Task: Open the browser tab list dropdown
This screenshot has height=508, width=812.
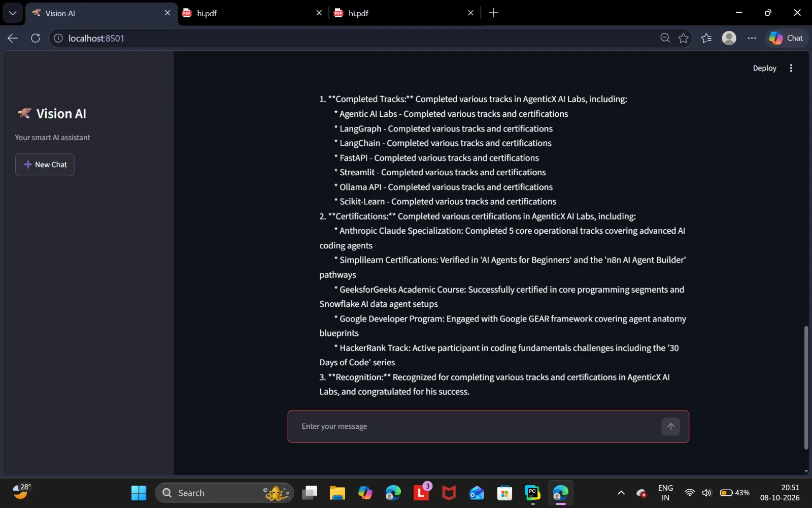Action: pos(13,13)
